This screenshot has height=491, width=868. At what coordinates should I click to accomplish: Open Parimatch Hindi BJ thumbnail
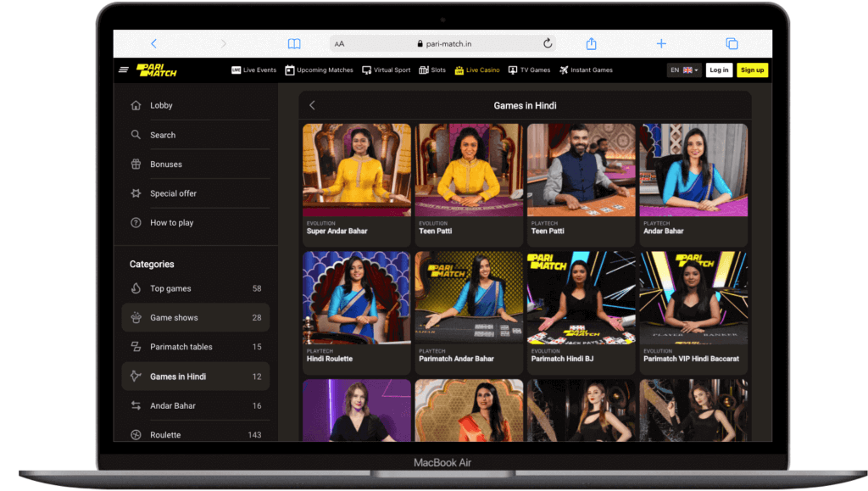581,298
